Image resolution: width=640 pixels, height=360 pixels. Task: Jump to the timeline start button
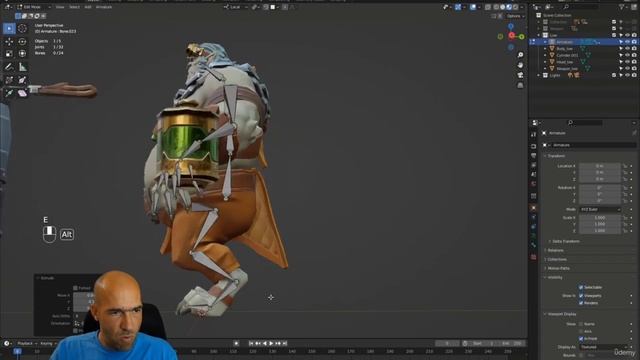(251, 344)
